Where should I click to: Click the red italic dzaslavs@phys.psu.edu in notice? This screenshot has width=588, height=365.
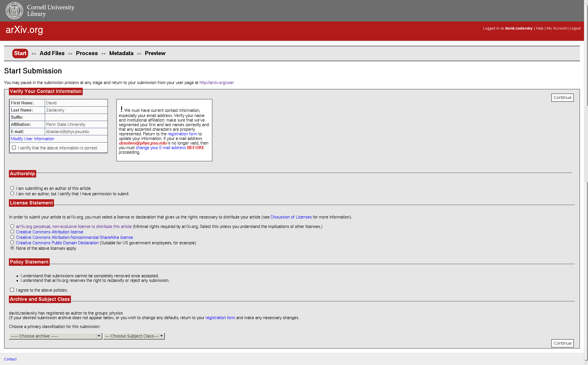[143, 143]
